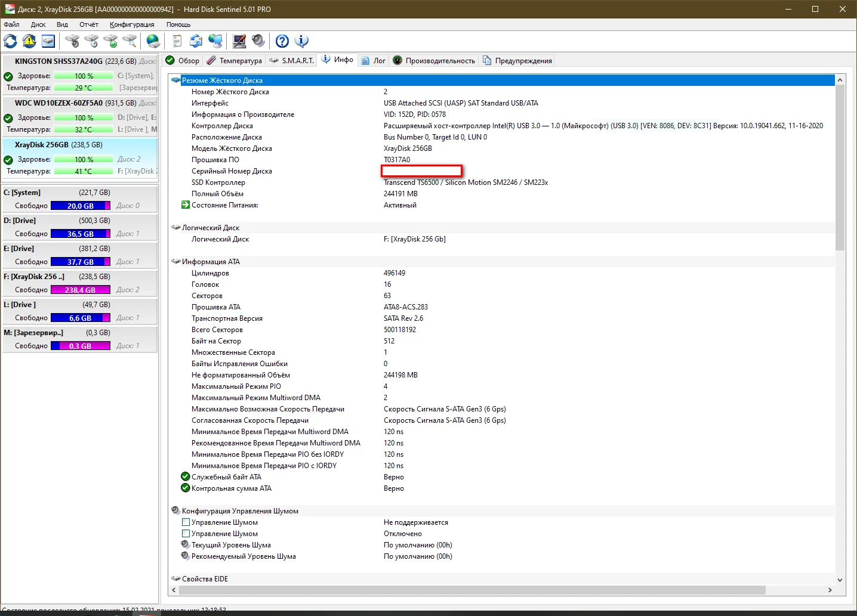Click the KINGSTON health 100 % bar
This screenshot has height=616, width=857.
point(84,76)
